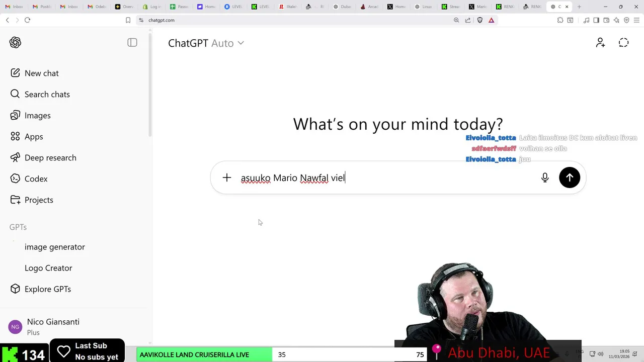Viewport: 644px width, 362px height.
Task: Open the Brave wallet icon in the toolbar
Action: point(606,20)
